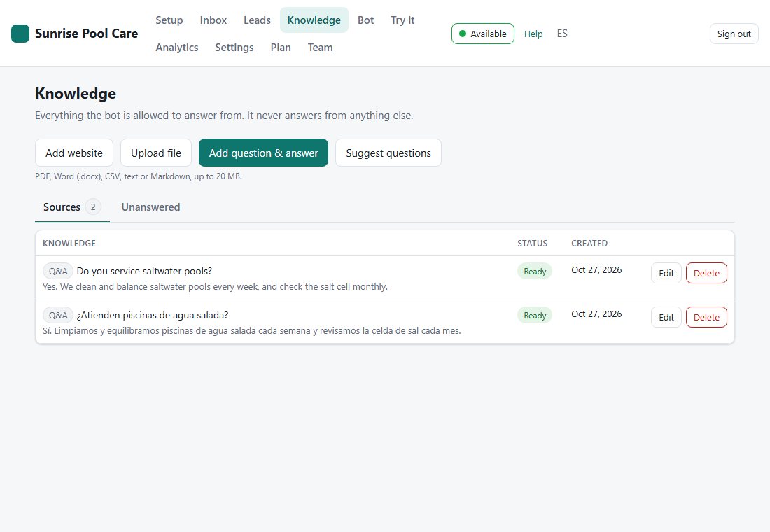Open the Team page

[320, 48]
